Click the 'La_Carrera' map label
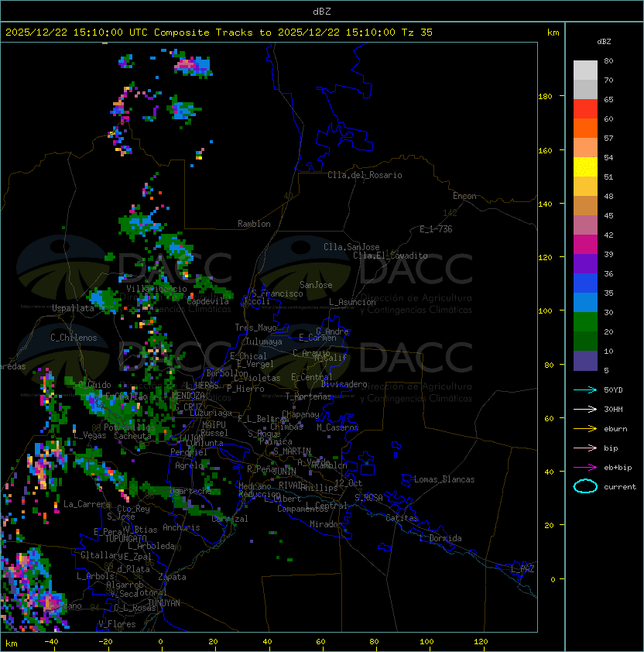644x652 pixels. pos(87,504)
